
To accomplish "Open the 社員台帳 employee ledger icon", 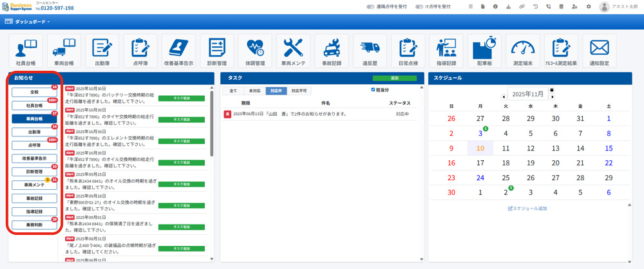I will (26, 51).
